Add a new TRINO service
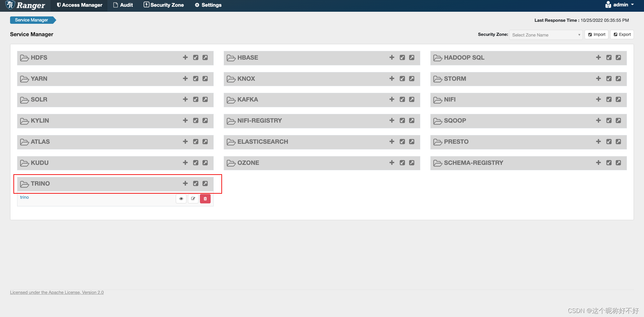644x317 pixels. tap(185, 183)
